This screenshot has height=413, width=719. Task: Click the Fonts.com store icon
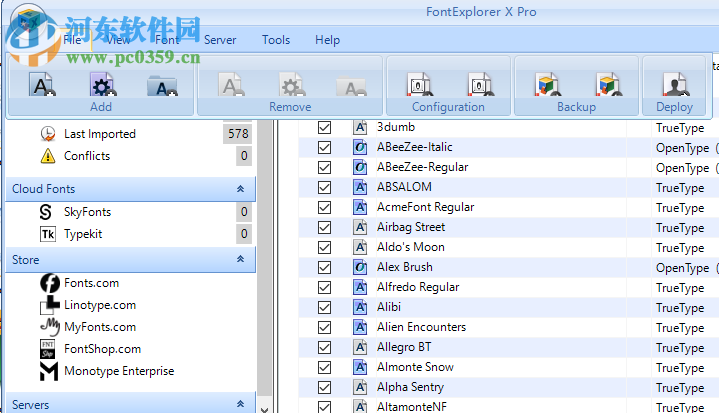pyautogui.click(x=50, y=283)
